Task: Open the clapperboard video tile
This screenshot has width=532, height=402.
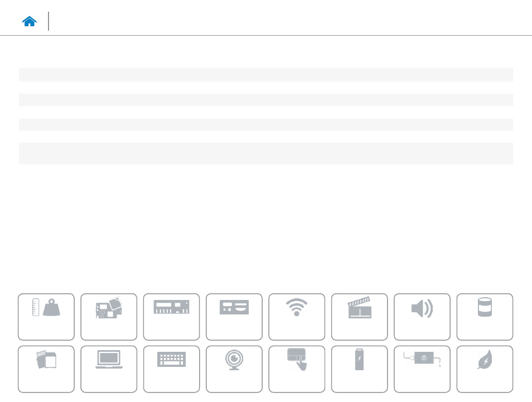Action: pyautogui.click(x=359, y=317)
